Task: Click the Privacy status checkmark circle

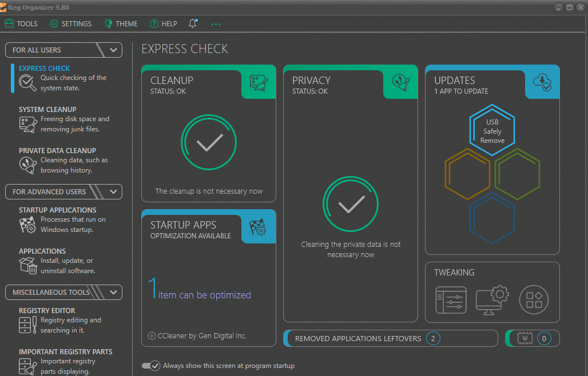Action: click(351, 204)
